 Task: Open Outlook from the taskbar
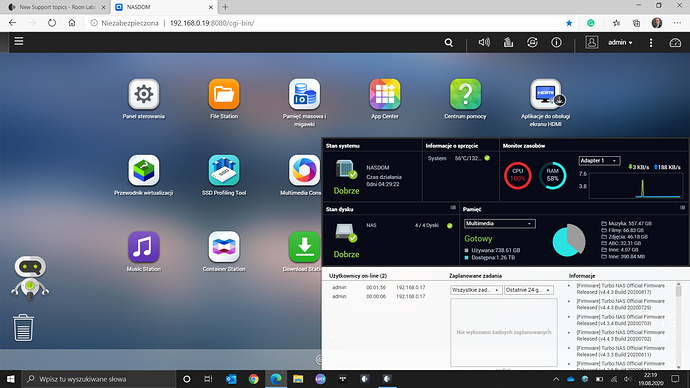(x=231, y=379)
